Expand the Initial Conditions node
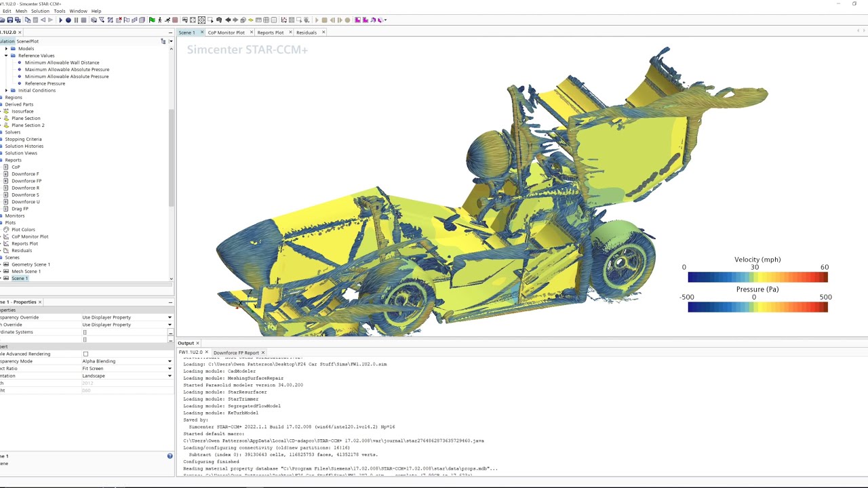 tap(6, 90)
